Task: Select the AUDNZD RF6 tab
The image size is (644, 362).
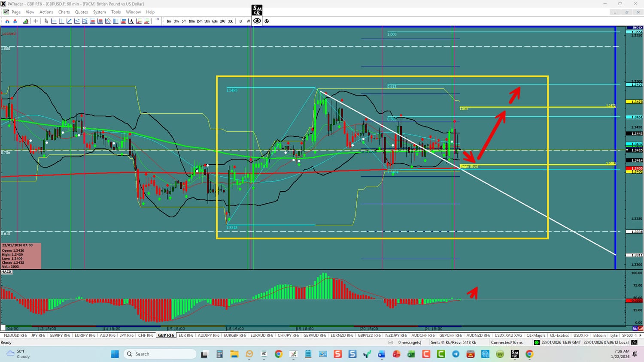Action: coord(478,335)
